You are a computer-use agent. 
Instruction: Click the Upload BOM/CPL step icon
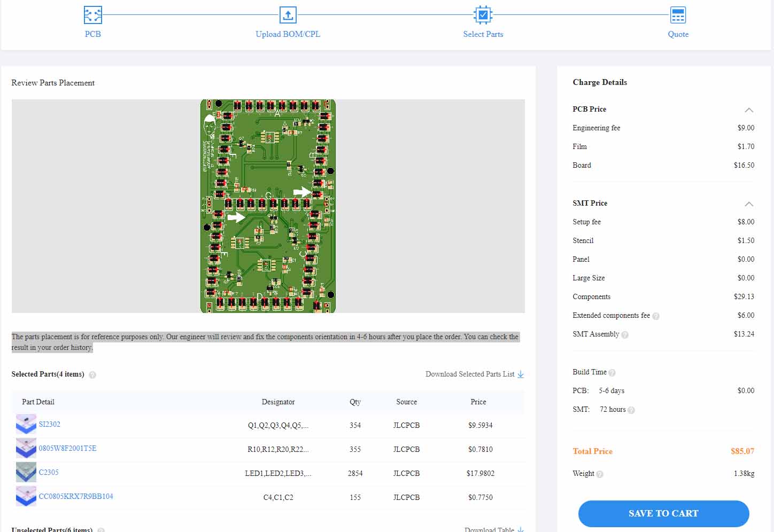[288, 15]
